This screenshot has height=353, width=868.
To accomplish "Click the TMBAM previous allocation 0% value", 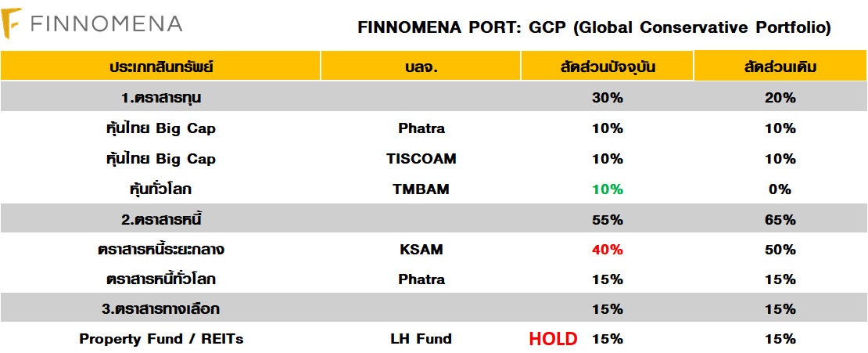I will pyautogui.click(x=780, y=189).
